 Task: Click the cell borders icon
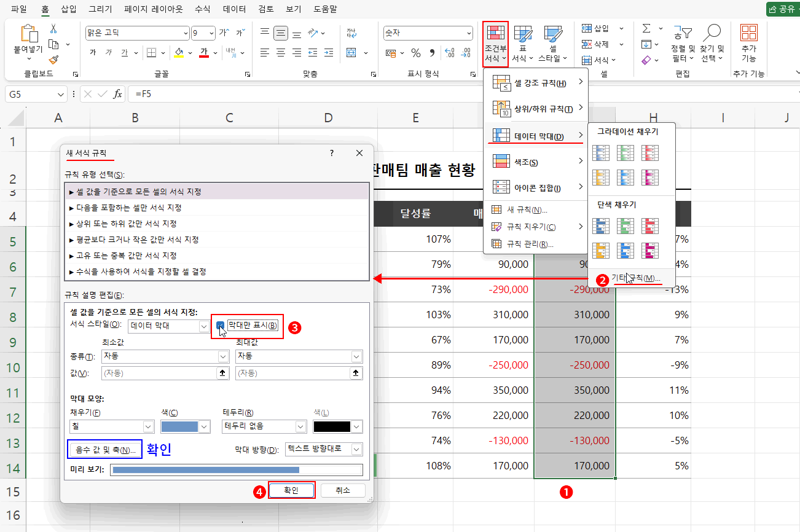coord(151,52)
